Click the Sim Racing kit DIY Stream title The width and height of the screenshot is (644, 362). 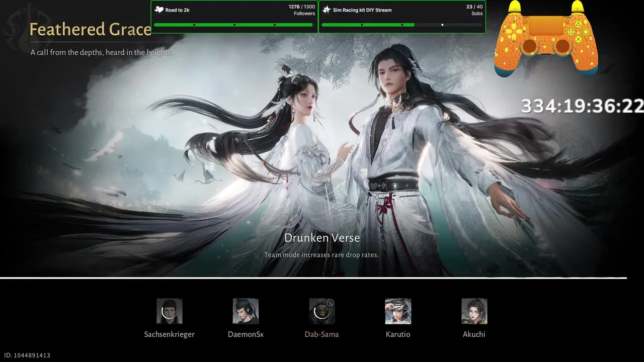pyautogui.click(x=362, y=10)
